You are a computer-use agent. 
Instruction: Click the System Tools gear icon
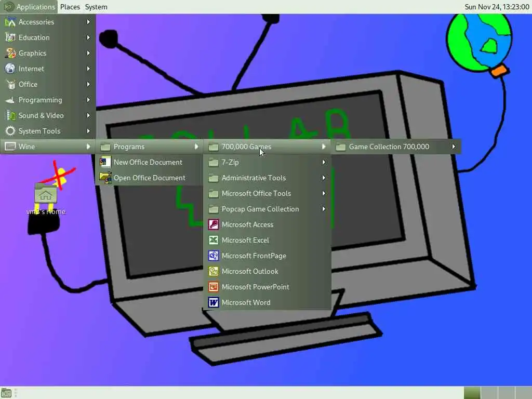tap(10, 131)
